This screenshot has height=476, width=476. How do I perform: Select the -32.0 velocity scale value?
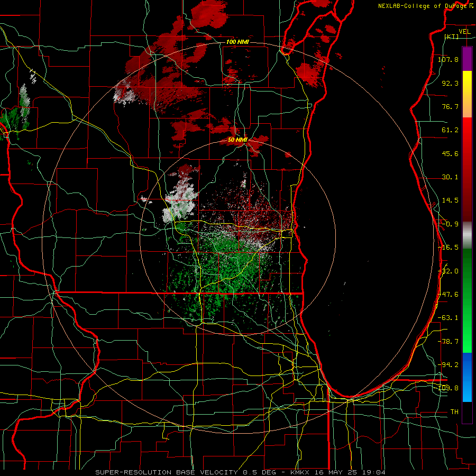click(448, 271)
